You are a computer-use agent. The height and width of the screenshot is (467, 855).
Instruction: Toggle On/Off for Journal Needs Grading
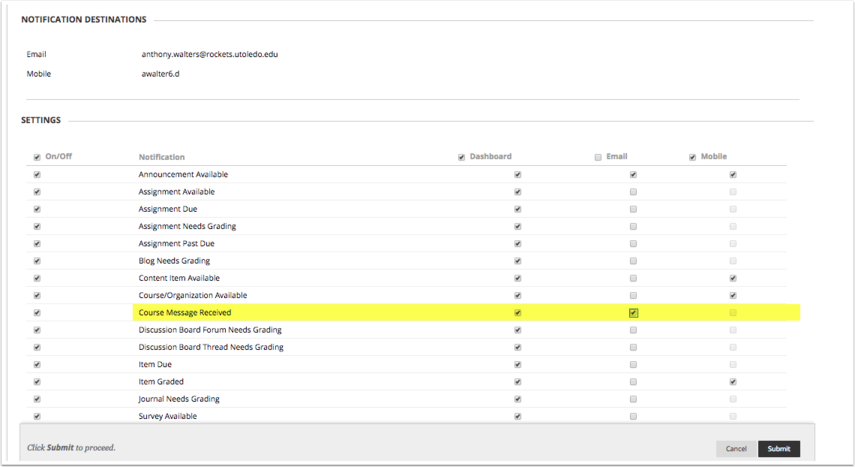(x=37, y=399)
